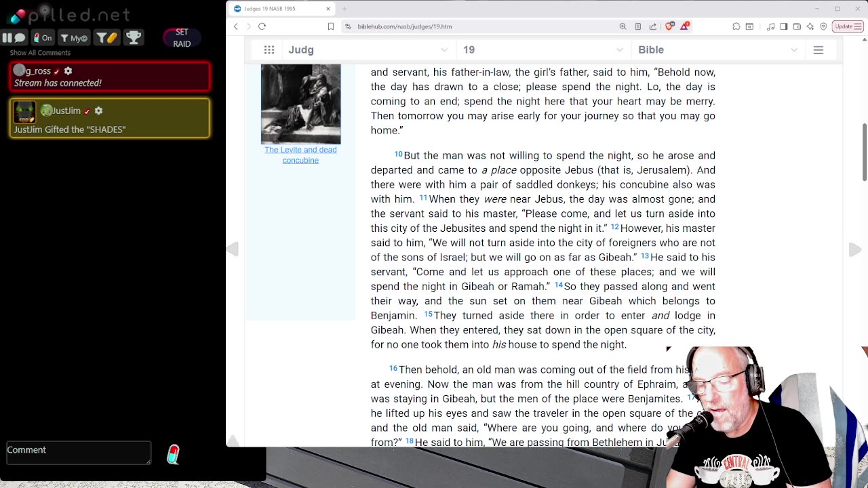Go to previous chapter arrow
868x488 pixels.
click(233, 249)
